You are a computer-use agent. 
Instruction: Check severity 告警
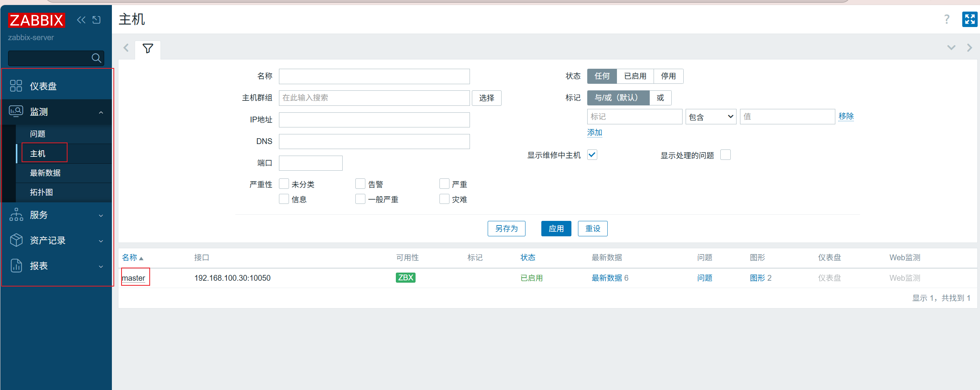click(x=360, y=184)
